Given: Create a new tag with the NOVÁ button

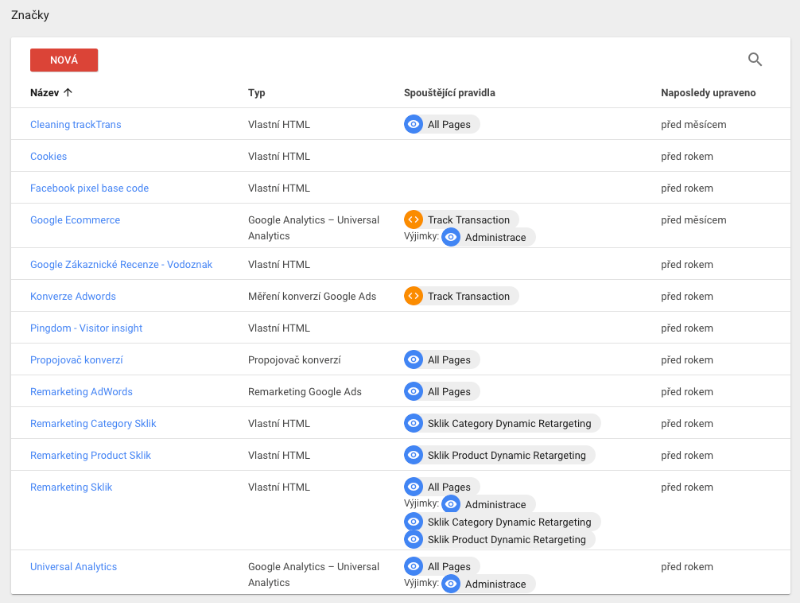Looking at the screenshot, I should click(64, 60).
